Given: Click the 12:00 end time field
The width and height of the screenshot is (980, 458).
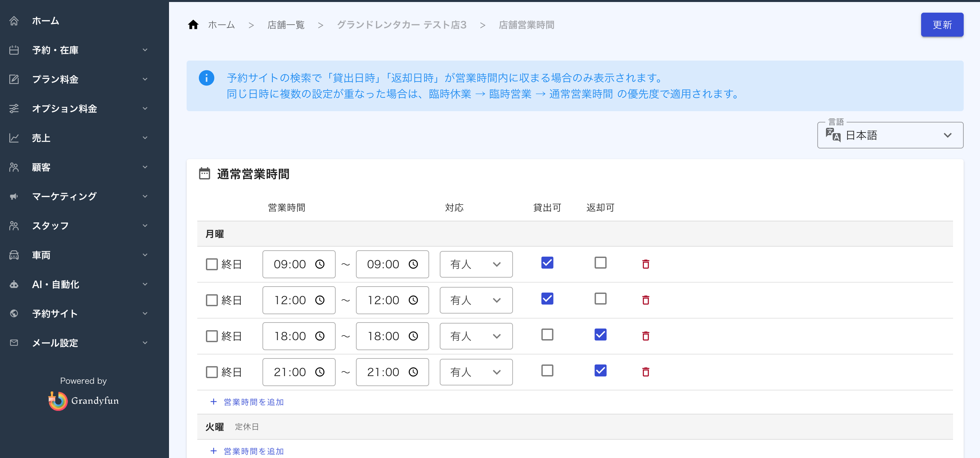Looking at the screenshot, I should coord(392,300).
